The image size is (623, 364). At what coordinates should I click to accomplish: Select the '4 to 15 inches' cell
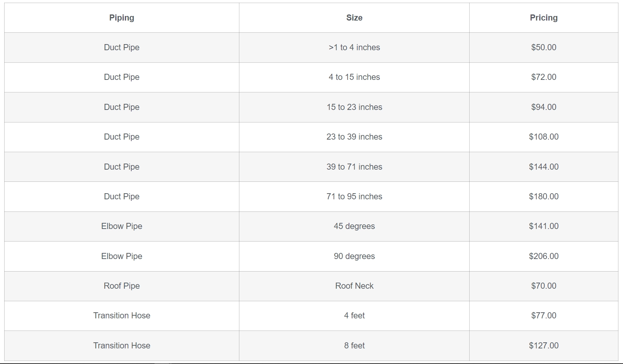coord(354,77)
